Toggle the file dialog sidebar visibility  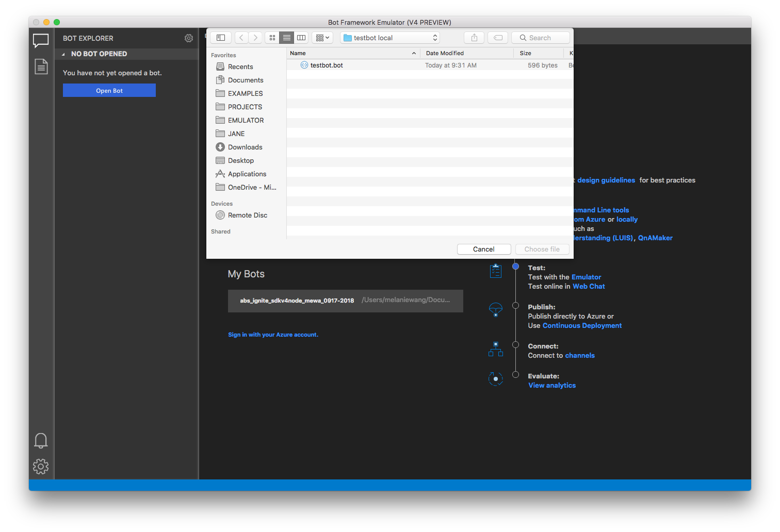coord(220,37)
